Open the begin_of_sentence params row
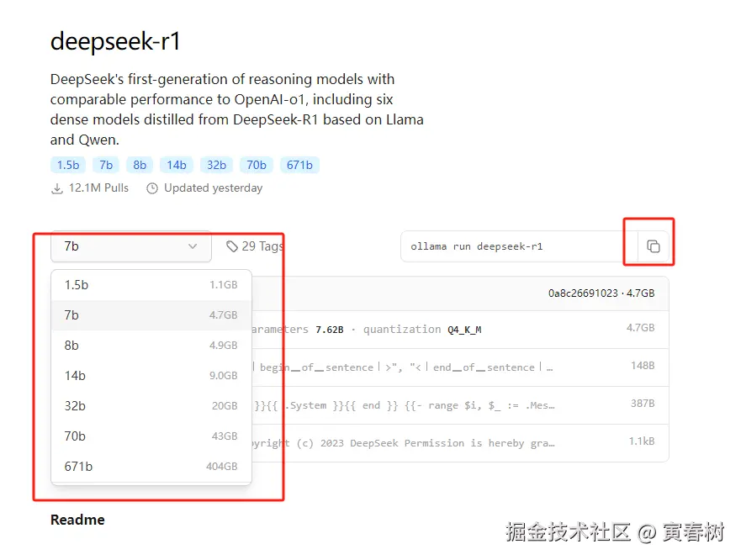This screenshot has height=560, width=741. pyautogui.click(x=460, y=367)
